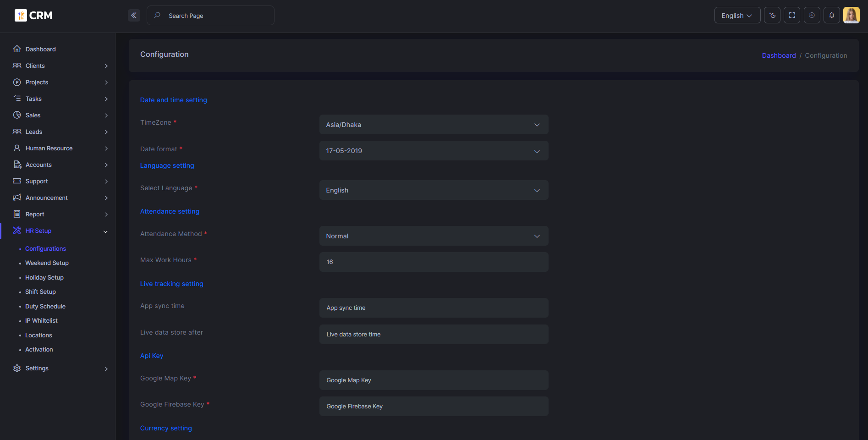Open the TimeZone dropdown
The height and width of the screenshot is (440, 868).
click(x=434, y=125)
